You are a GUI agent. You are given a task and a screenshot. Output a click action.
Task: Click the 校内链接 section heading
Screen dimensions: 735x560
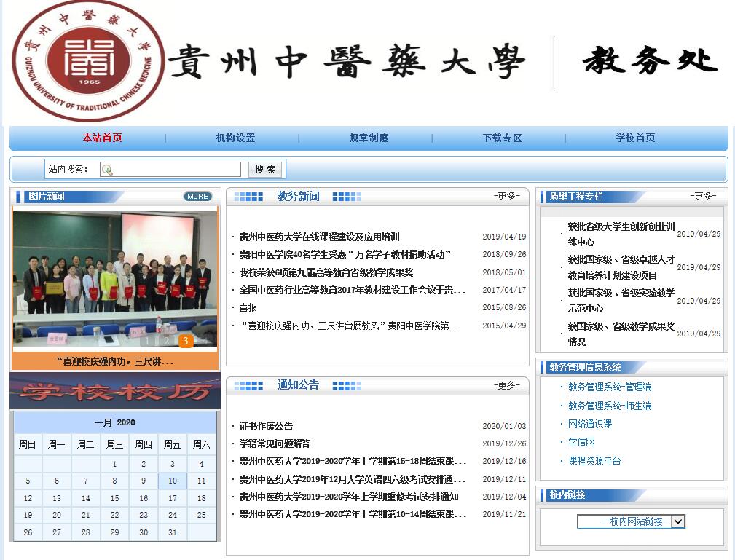[567, 494]
